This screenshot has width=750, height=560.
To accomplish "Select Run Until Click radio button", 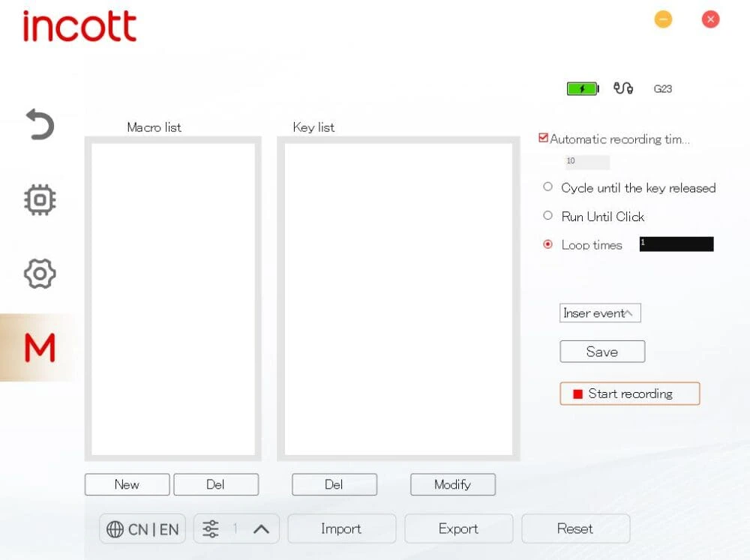I will [x=547, y=216].
